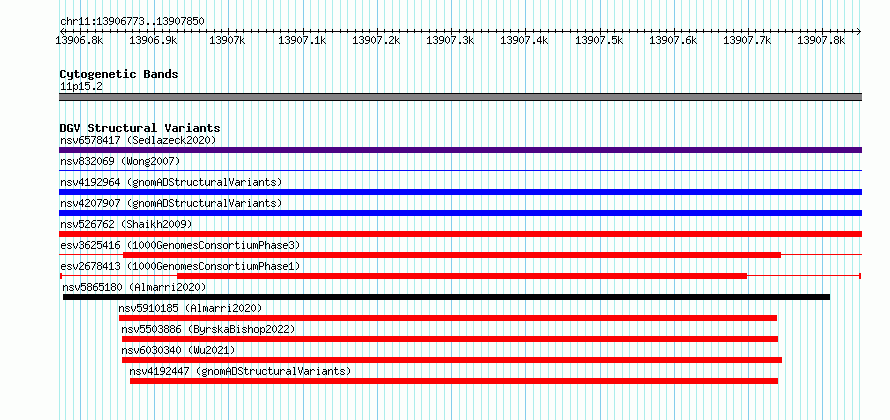The height and width of the screenshot is (420, 890).
Task: Open the nsv5910185 (Almarri2020) label
Action: [x=190, y=308]
